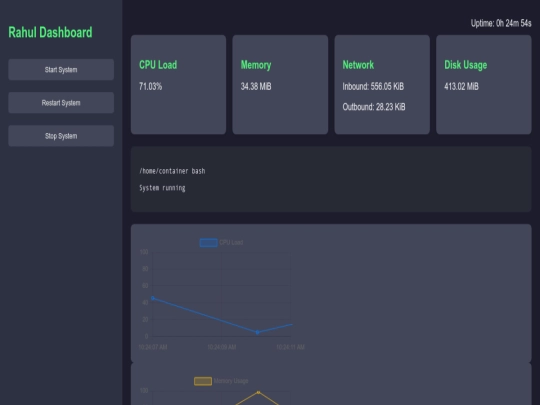This screenshot has width=540, height=405.
Task: Click the Memory card heading
Action: 256,65
